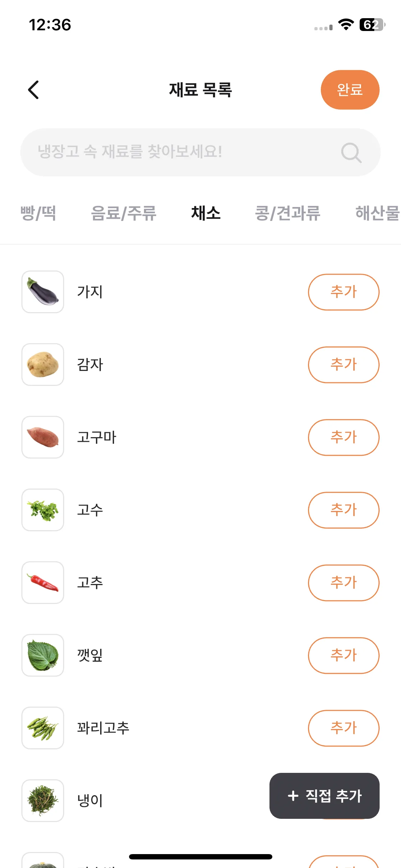Tap the shishito pepper (꽈리고추) image

(x=43, y=728)
